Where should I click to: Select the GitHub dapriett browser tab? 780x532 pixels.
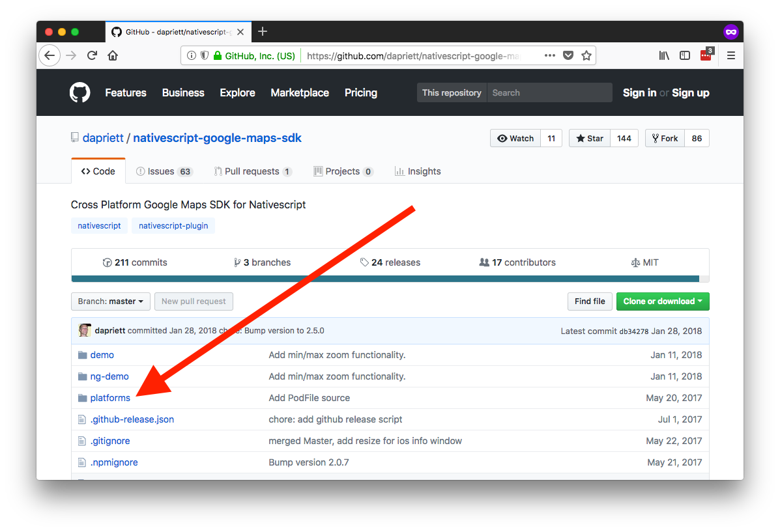[179, 32]
